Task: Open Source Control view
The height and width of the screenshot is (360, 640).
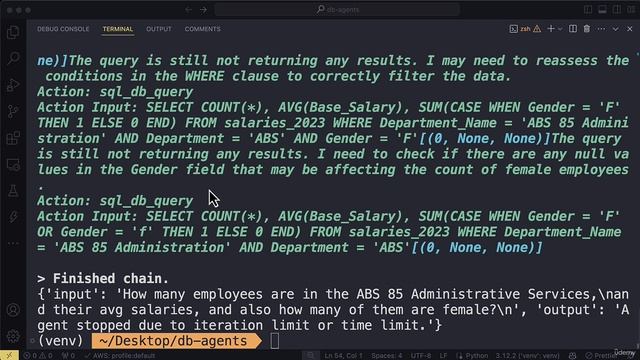Action: click(x=13, y=111)
